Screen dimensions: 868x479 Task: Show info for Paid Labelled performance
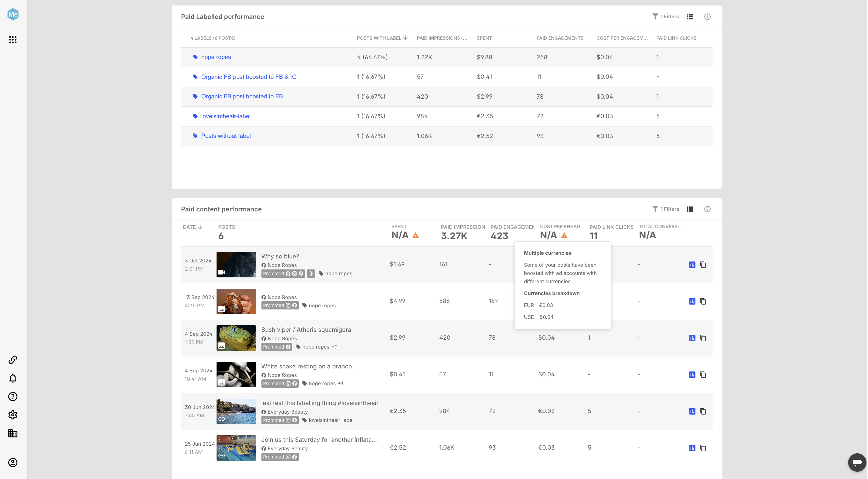pyautogui.click(x=707, y=16)
